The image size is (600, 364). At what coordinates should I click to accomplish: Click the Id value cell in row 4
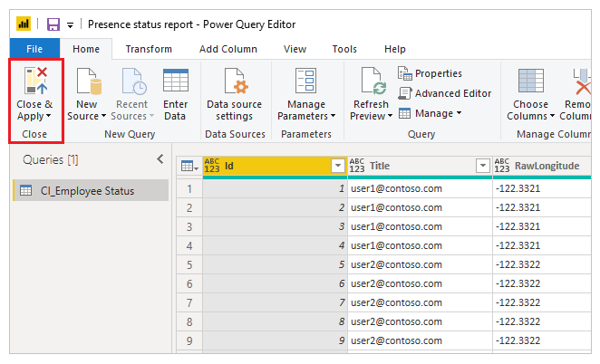tap(276, 246)
